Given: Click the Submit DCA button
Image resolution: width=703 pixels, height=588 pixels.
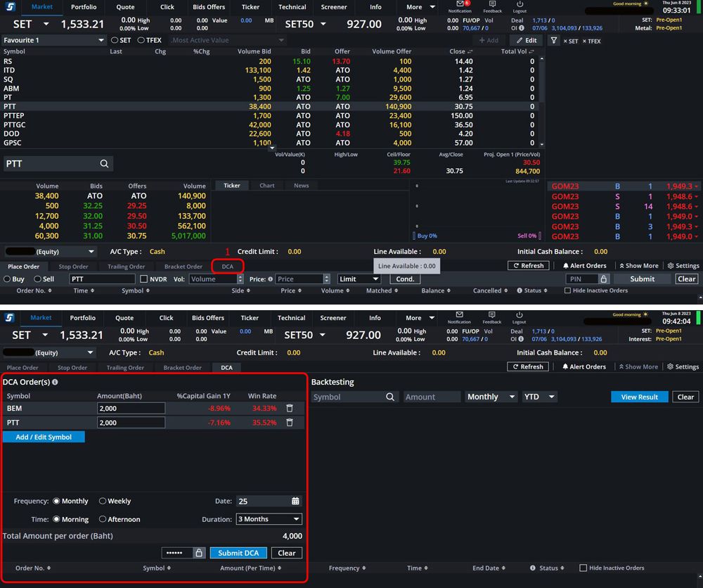Looking at the screenshot, I should tap(238, 553).
